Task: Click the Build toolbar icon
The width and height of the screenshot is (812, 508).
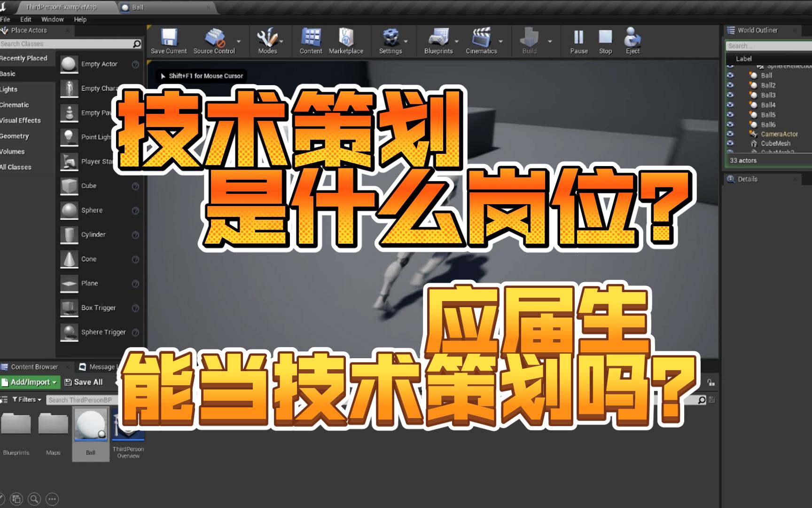Action: [x=530, y=37]
